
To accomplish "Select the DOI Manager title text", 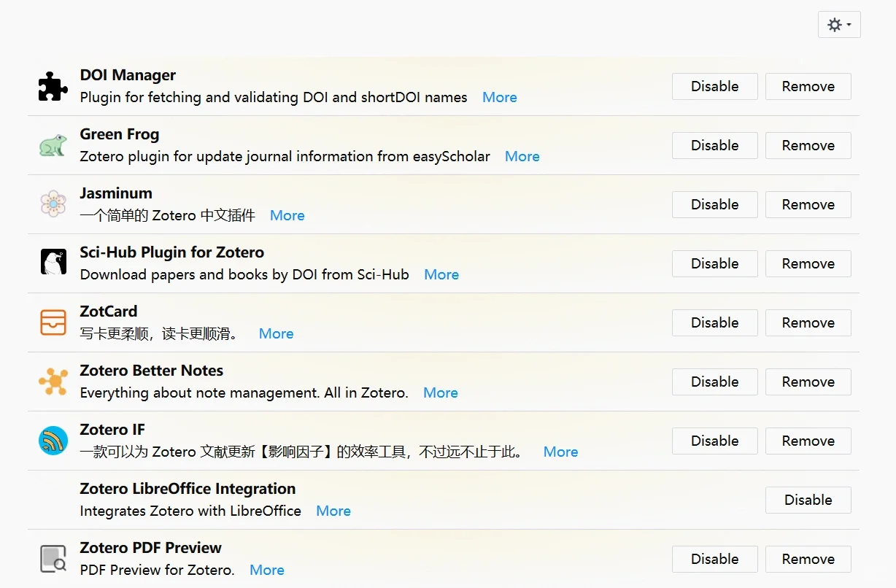I will (128, 75).
